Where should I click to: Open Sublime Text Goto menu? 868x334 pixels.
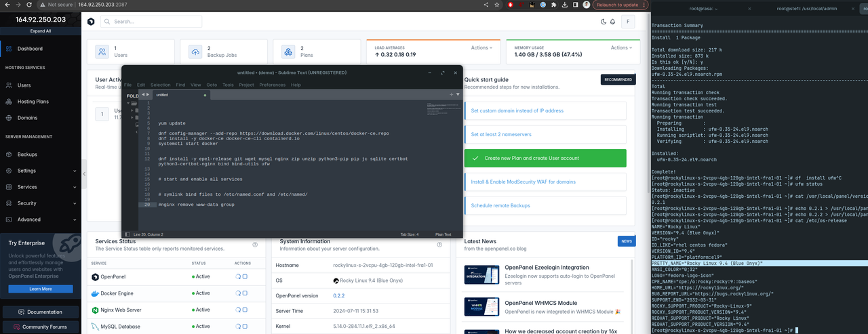[x=212, y=85]
